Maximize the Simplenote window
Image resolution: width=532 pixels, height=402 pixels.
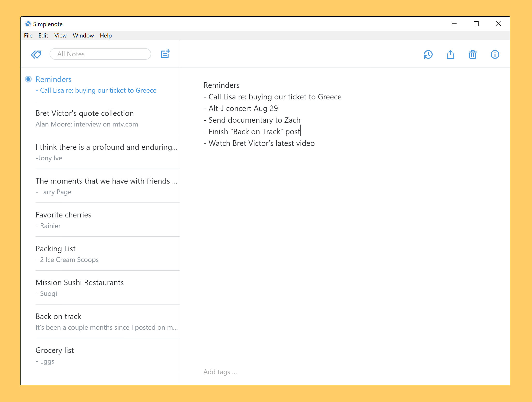pyautogui.click(x=476, y=24)
